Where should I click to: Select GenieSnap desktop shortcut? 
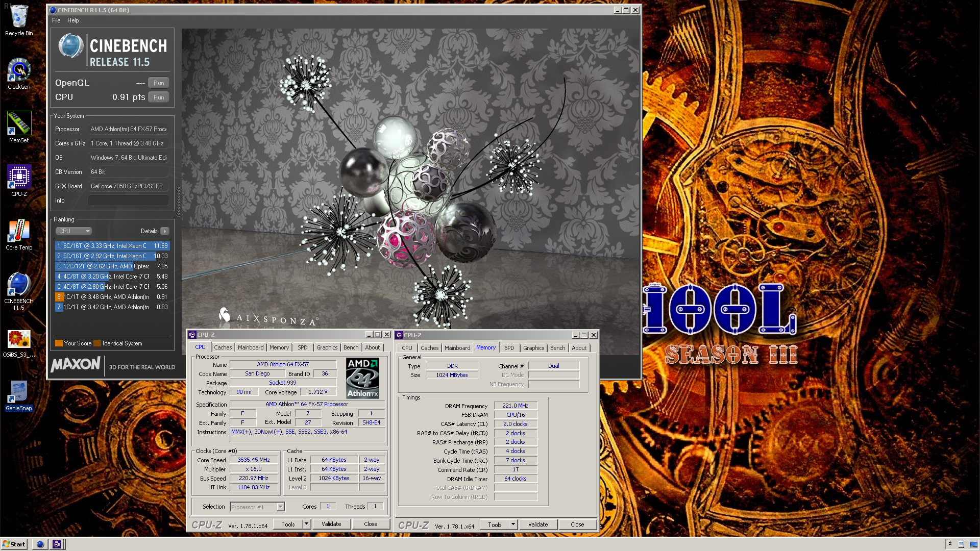19,396
